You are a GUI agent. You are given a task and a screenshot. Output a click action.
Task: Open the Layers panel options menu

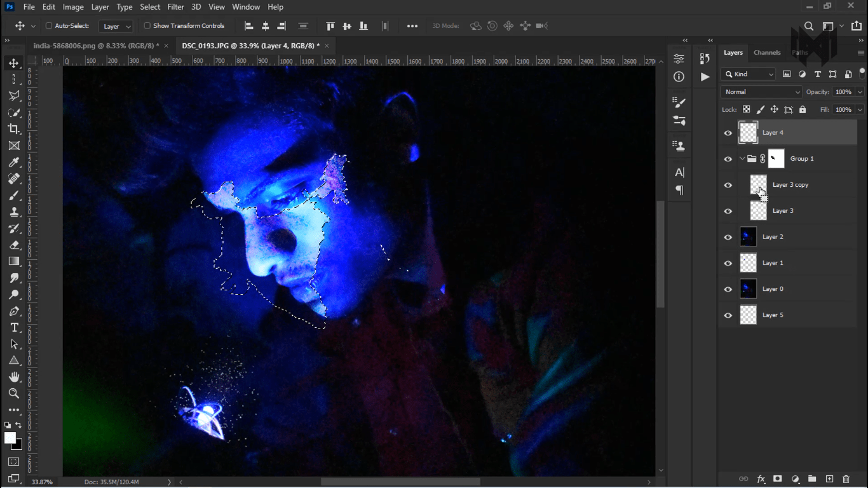[861, 53]
